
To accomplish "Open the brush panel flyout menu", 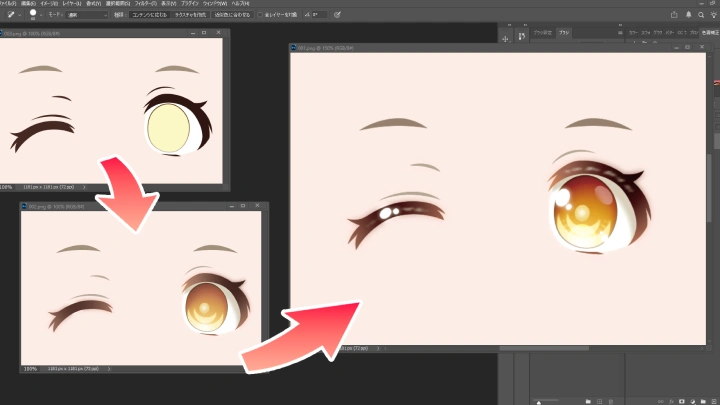I will point(620,33).
